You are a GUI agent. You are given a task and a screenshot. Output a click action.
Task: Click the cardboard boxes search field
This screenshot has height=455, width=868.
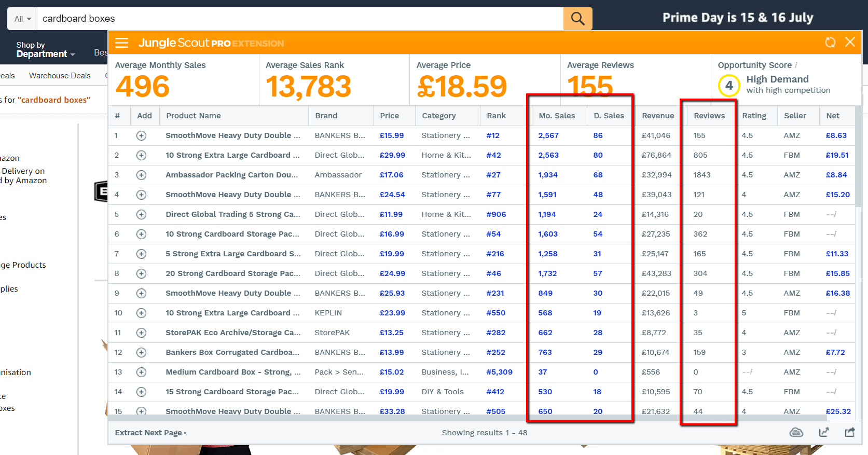[x=300, y=19]
